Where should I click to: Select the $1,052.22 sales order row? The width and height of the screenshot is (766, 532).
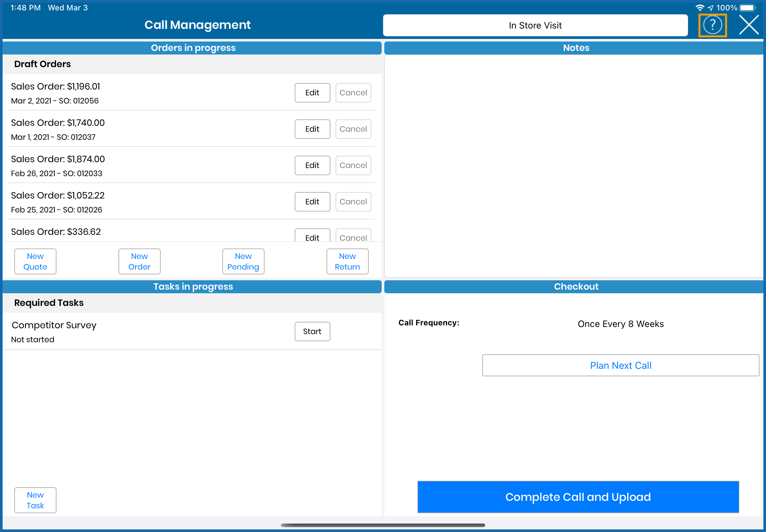pyautogui.click(x=133, y=202)
